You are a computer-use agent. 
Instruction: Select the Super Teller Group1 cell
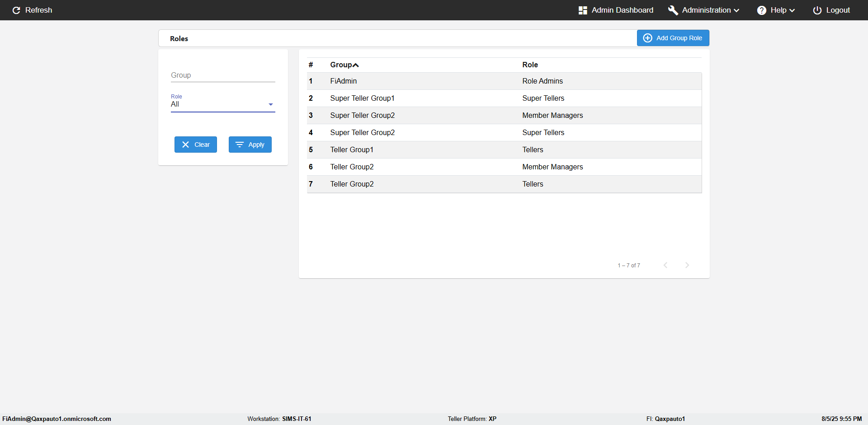point(362,98)
